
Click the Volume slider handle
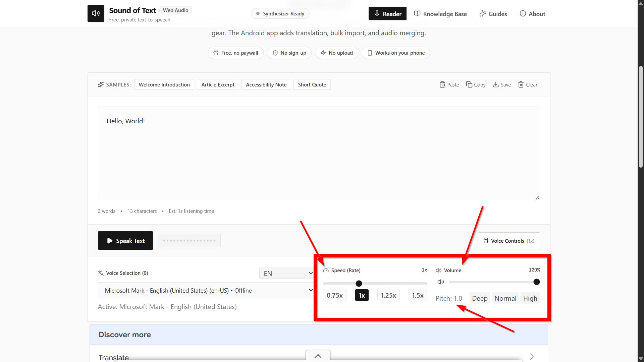[x=537, y=282]
